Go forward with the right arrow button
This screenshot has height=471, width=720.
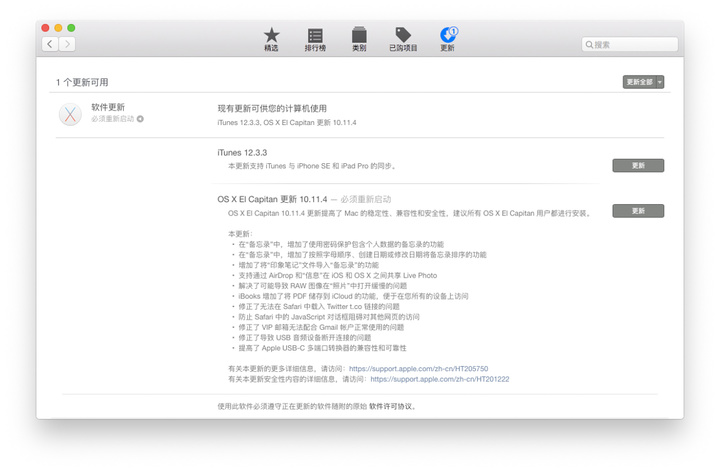point(67,44)
